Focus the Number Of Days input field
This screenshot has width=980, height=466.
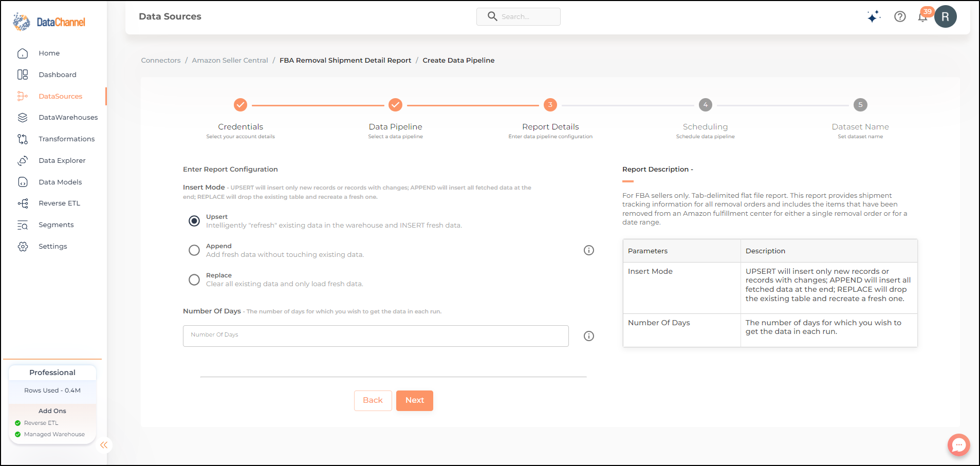point(376,336)
